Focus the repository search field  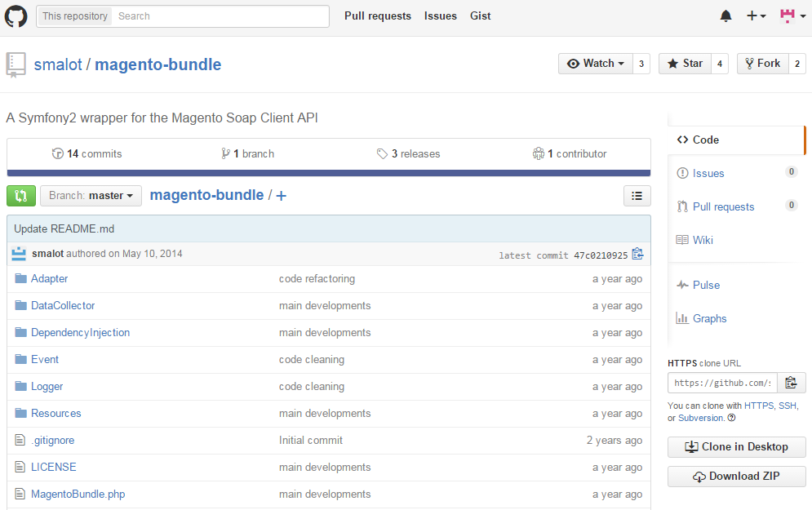220,16
